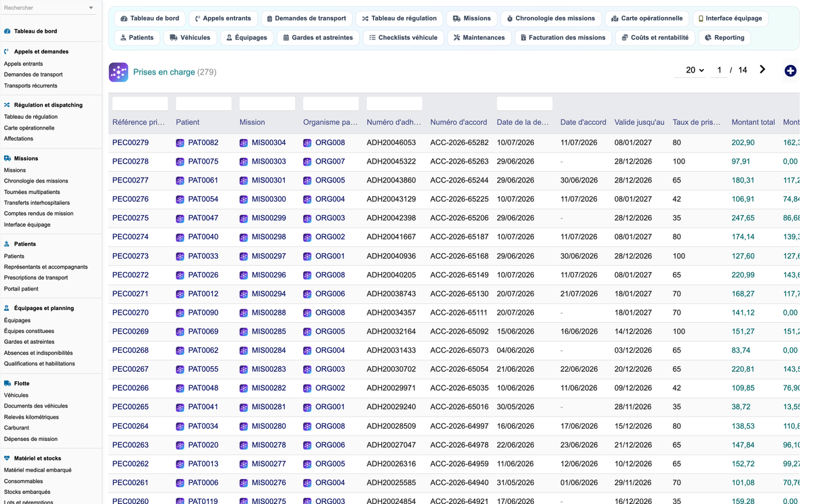Open patient link PAT0075
The image size is (814, 504).
[203, 161]
